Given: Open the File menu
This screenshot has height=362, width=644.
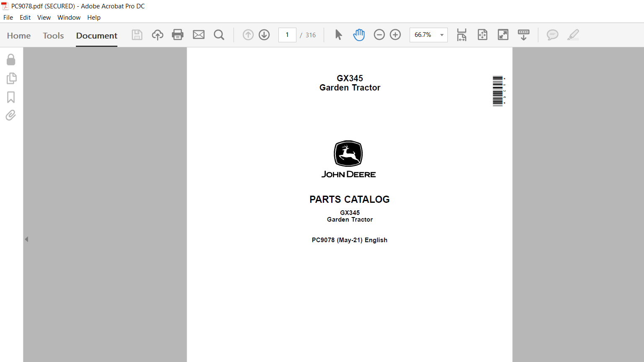Looking at the screenshot, I should click(x=8, y=18).
